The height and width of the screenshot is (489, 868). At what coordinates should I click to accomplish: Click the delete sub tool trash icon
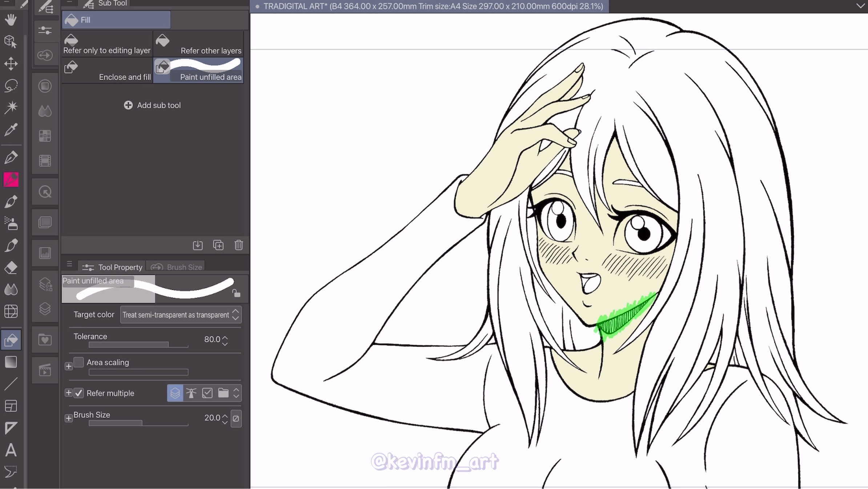click(238, 245)
